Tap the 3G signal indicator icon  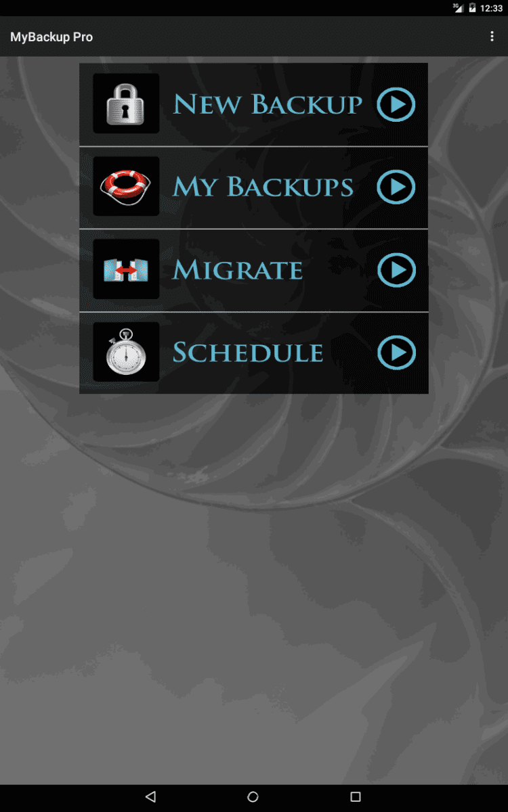pyautogui.click(x=458, y=8)
